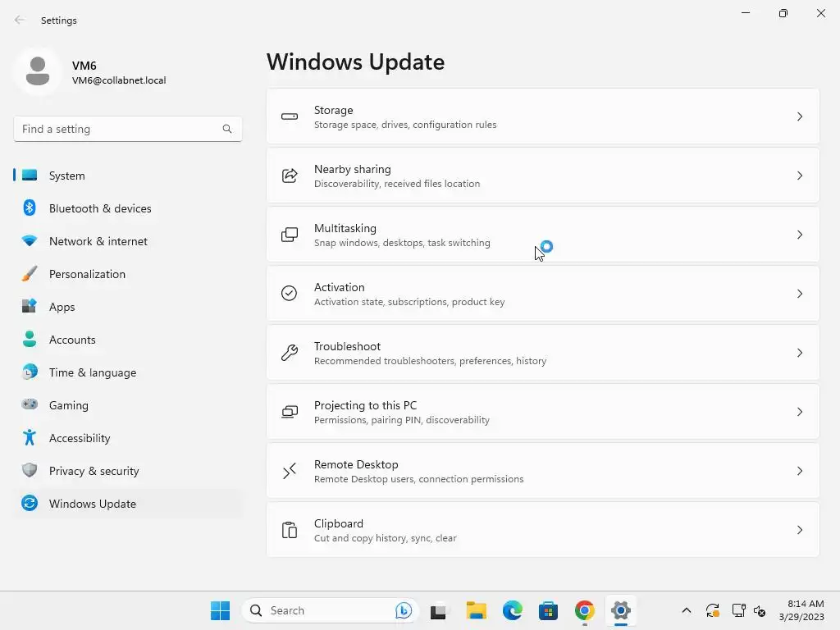The width and height of the screenshot is (840, 630).
Task: Click the Accounts person icon
Action: [30, 339]
